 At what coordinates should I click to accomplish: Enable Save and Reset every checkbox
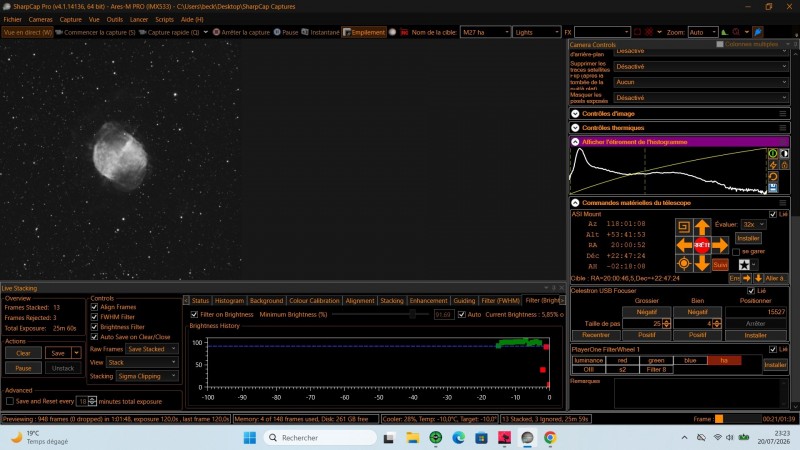[10, 402]
